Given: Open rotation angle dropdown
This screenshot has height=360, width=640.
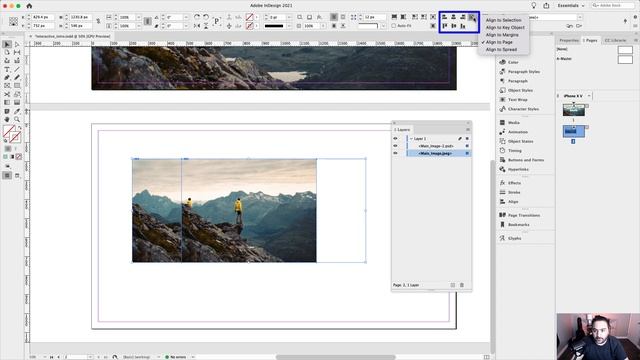Looking at the screenshot, I should [186, 17].
